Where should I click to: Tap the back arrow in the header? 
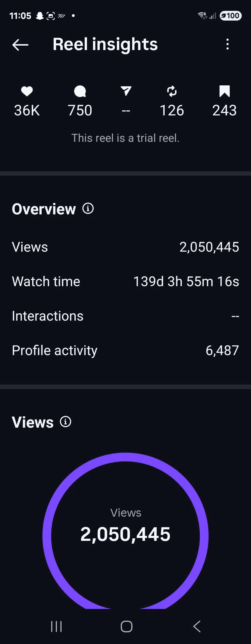click(x=20, y=44)
